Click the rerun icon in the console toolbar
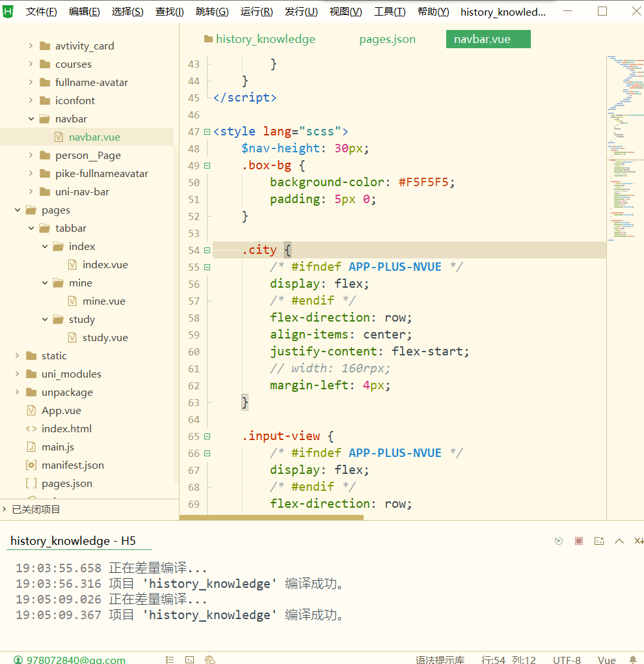Screen dimensions: 644x664 pos(559,541)
